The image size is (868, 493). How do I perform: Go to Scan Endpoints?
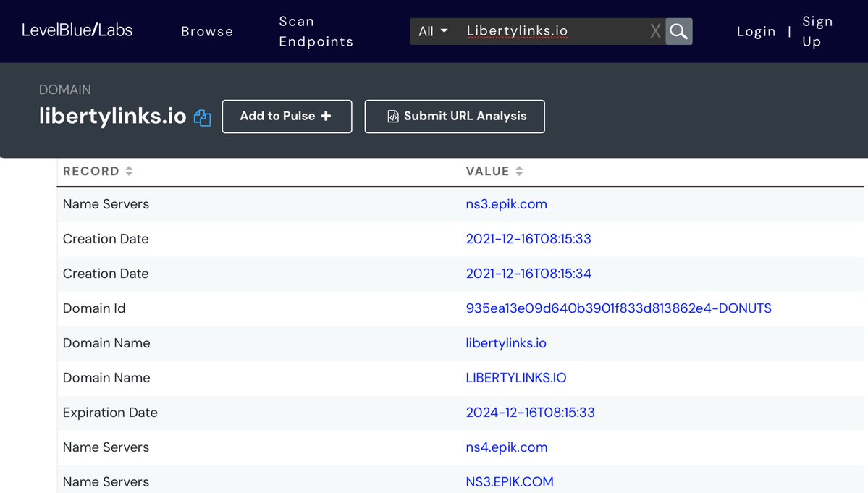(316, 31)
